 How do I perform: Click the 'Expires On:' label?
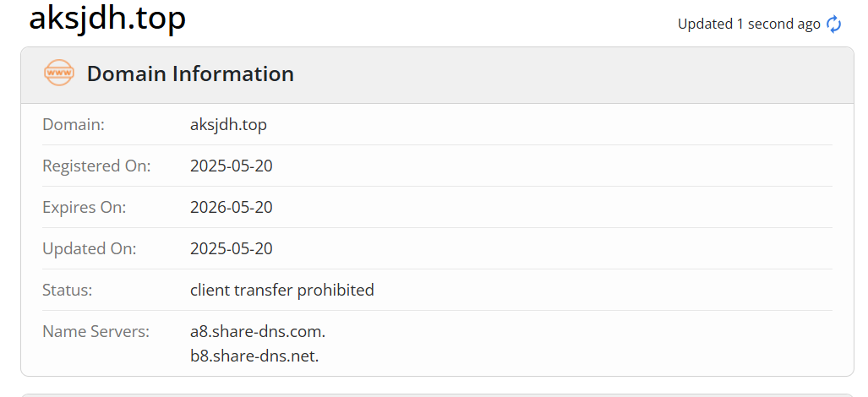point(85,207)
